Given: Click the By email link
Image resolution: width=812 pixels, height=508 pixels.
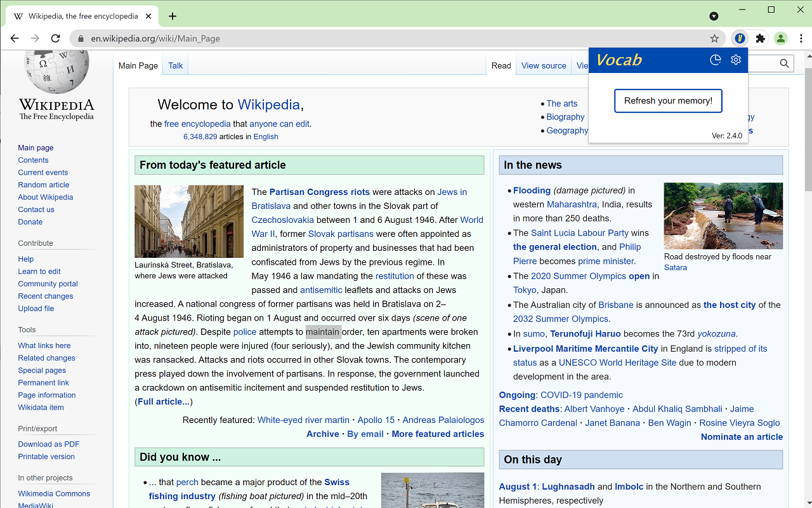Looking at the screenshot, I should pos(365,434).
